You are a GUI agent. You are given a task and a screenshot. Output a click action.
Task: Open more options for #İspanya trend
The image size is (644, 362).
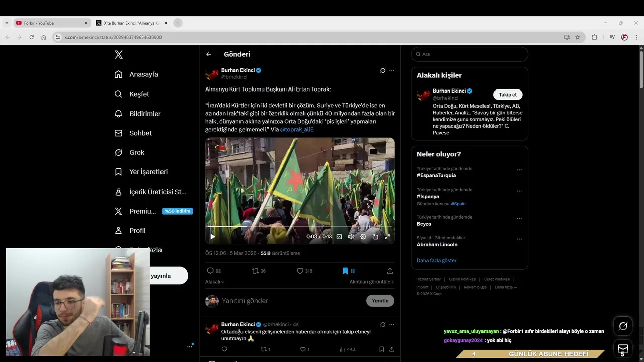[519, 191]
